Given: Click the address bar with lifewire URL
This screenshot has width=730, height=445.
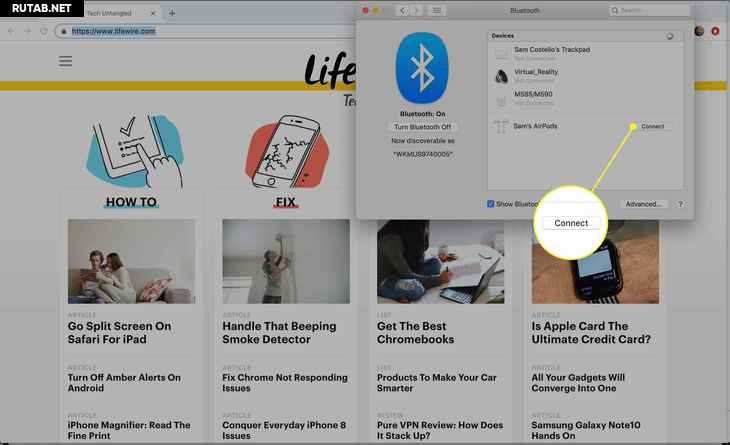Looking at the screenshot, I should point(205,31).
